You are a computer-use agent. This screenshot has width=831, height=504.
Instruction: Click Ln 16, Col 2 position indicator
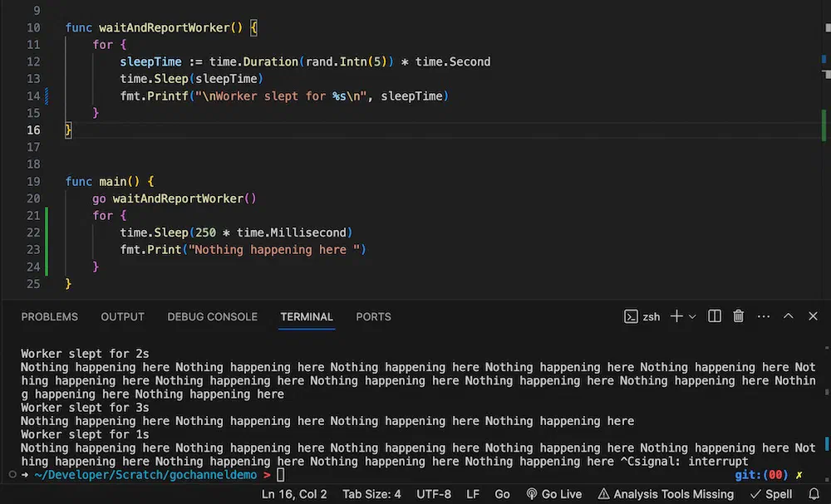point(294,495)
